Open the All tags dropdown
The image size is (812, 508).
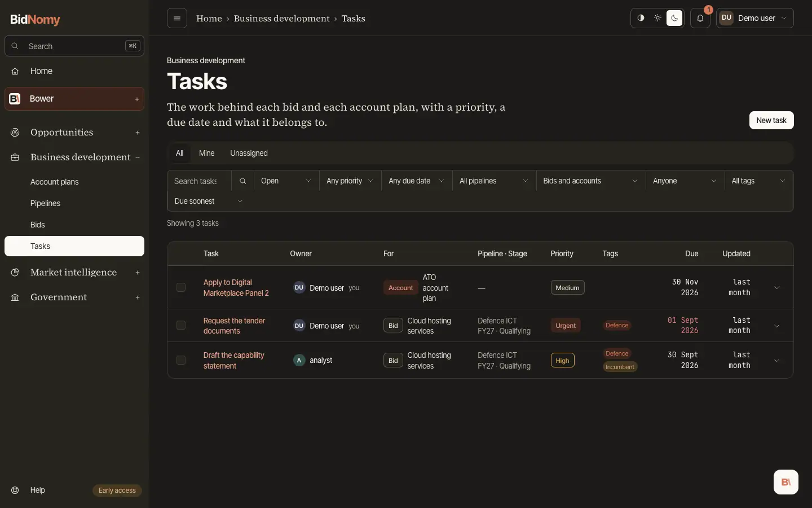[759, 181]
